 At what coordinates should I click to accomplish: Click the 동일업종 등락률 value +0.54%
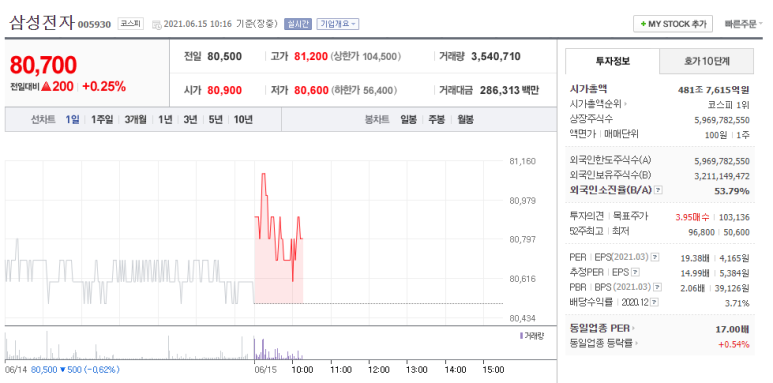click(x=734, y=344)
